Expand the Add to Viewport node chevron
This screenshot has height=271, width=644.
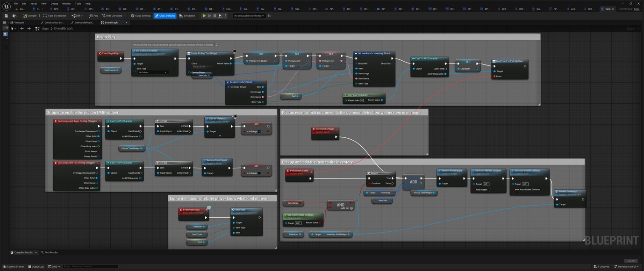pyautogui.click(x=220, y=136)
